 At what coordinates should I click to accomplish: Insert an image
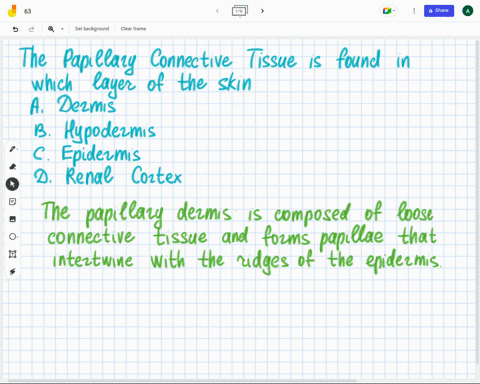pyautogui.click(x=12, y=219)
